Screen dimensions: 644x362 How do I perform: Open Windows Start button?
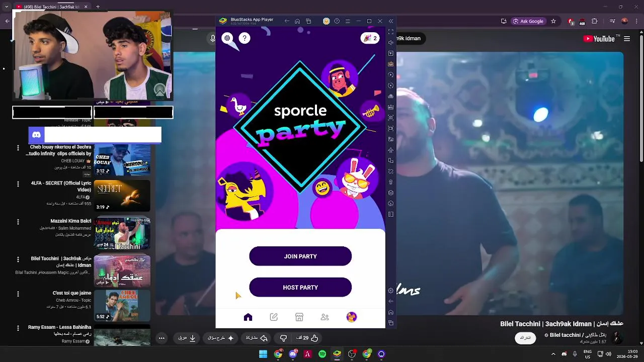(263, 354)
